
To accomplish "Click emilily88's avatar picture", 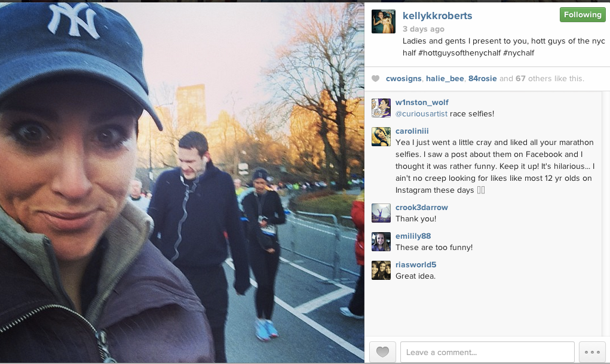I will pos(381,242).
